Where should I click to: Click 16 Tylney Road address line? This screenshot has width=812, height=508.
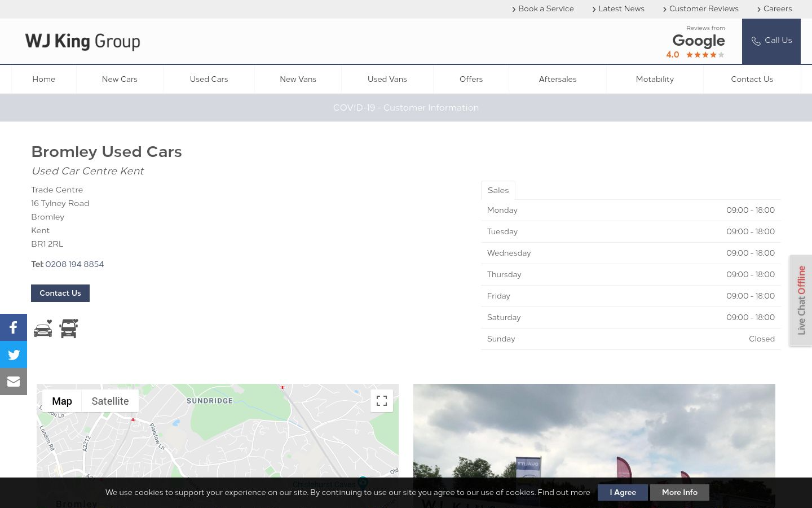click(60, 203)
